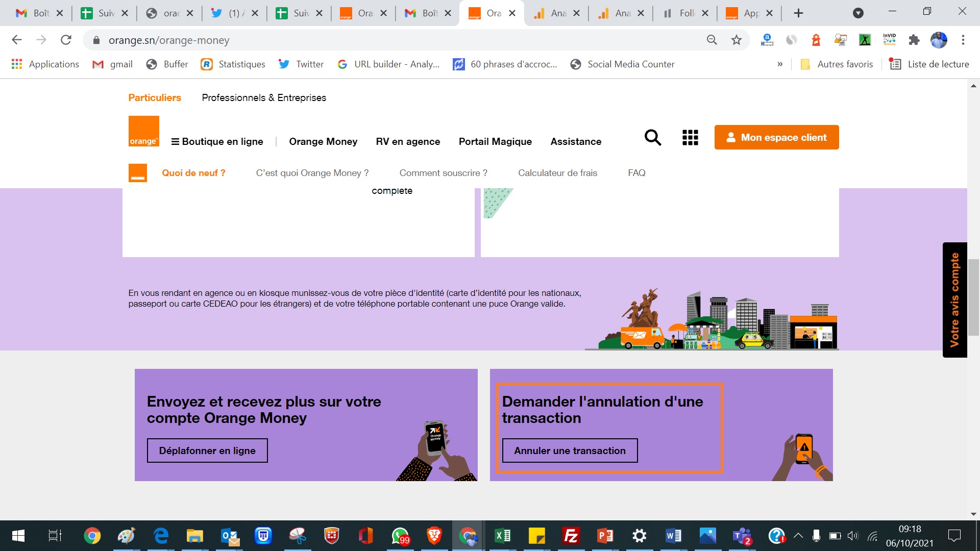The width and height of the screenshot is (980, 551).
Task: Click the page vertical scrollbar thumb
Action: 973,297
